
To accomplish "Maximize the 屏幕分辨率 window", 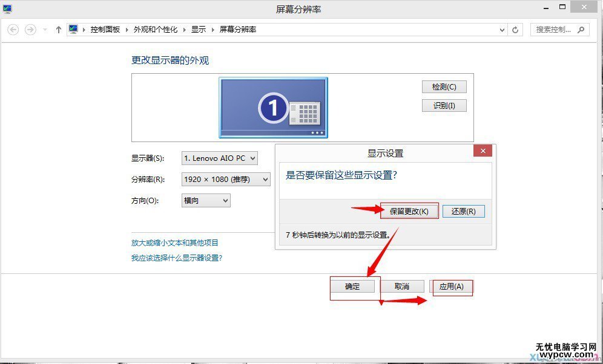I will 562,7.
